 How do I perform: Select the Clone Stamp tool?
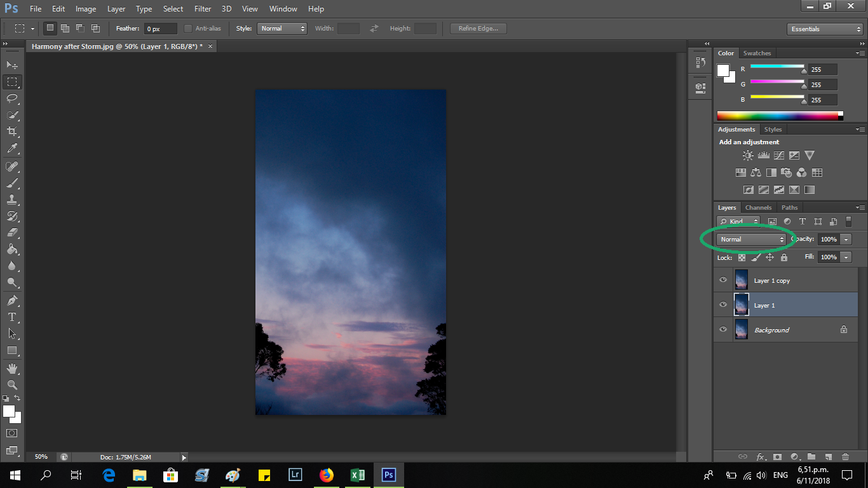(x=12, y=200)
